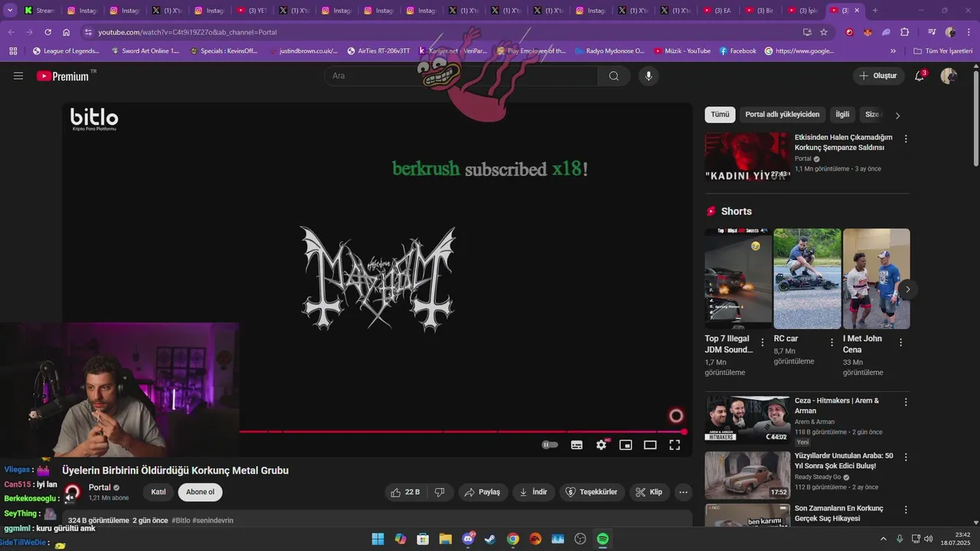Click the Katıl button
This screenshot has width=980, height=551.
tap(158, 492)
